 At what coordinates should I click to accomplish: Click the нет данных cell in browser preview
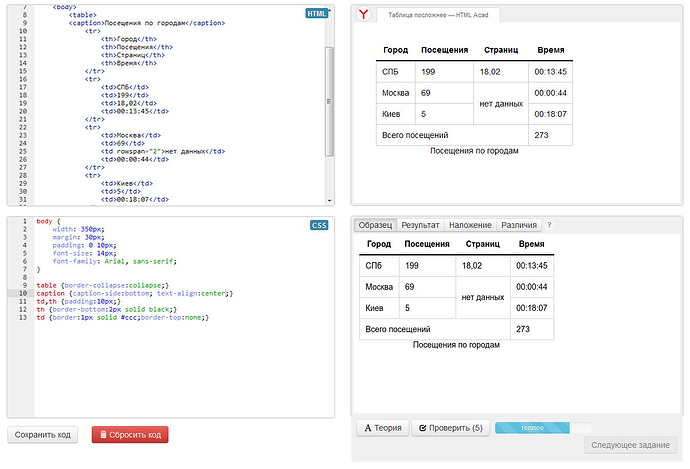click(501, 104)
